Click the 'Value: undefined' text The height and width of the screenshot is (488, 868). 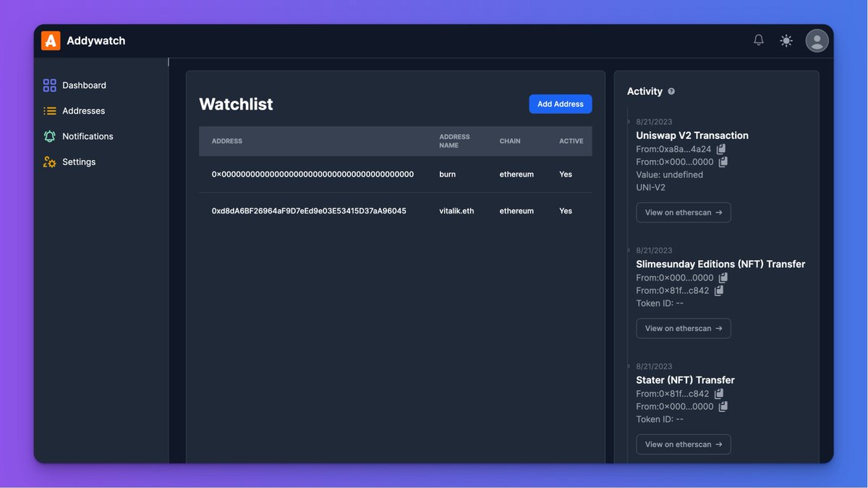(x=670, y=174)
